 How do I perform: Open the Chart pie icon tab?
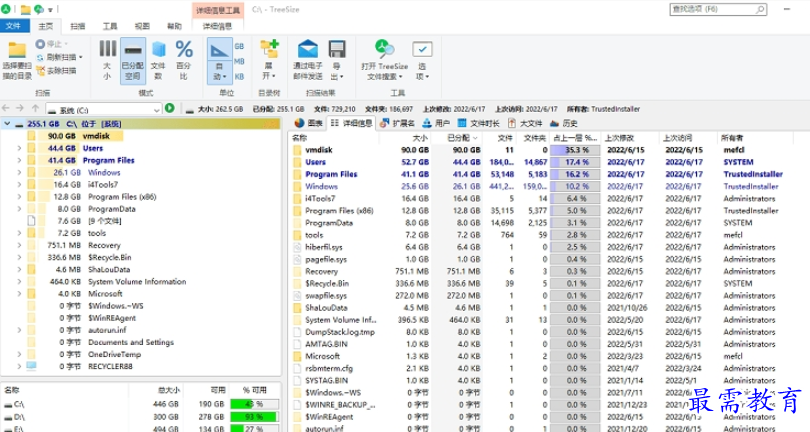click(308, 123)
